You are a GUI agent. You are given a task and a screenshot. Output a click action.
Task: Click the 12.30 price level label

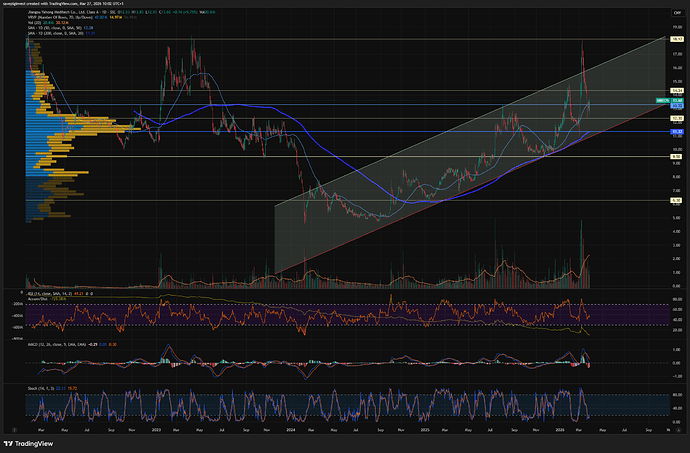[x=676, y=119]
